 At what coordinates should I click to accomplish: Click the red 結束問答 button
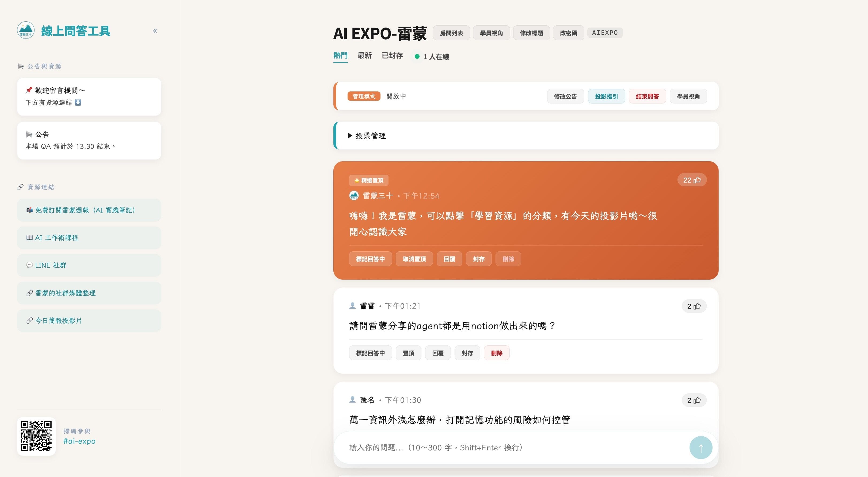click(x=647, y=97)
